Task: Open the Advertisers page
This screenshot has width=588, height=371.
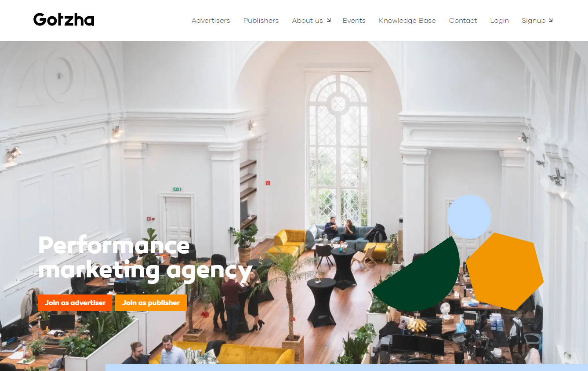Action: click(x=211, y=21)
